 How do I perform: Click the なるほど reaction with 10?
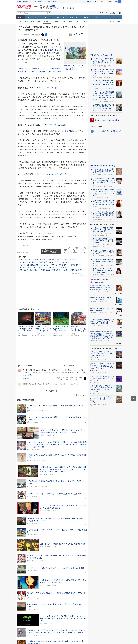[x=70, y=378]
